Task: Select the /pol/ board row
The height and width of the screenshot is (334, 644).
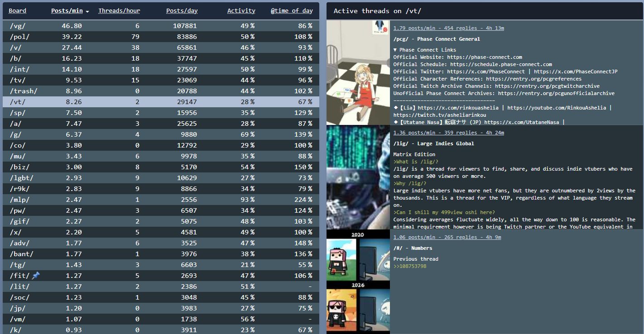Action: [x=161, y=37]
